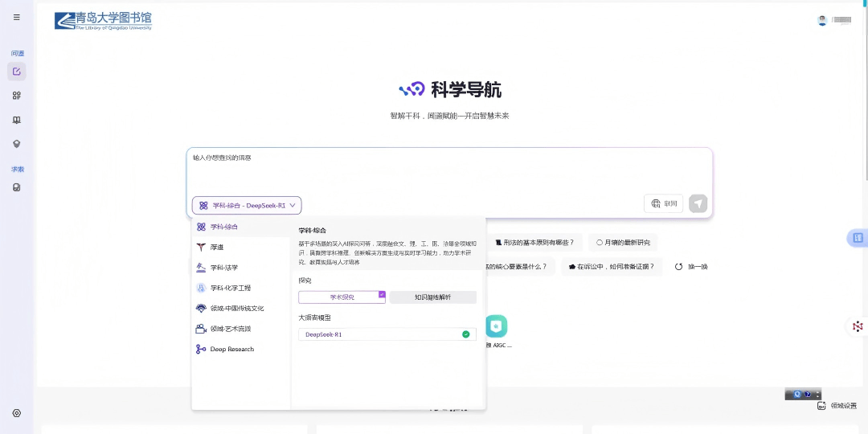Click the user avatar at top right
Image resolution: width=868 pixels, height=434 pixels.
coord(822,20)
